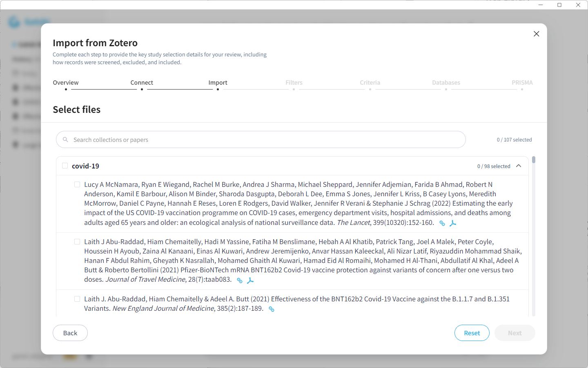Click the 0 / 107 selected counter

(514, 140)
